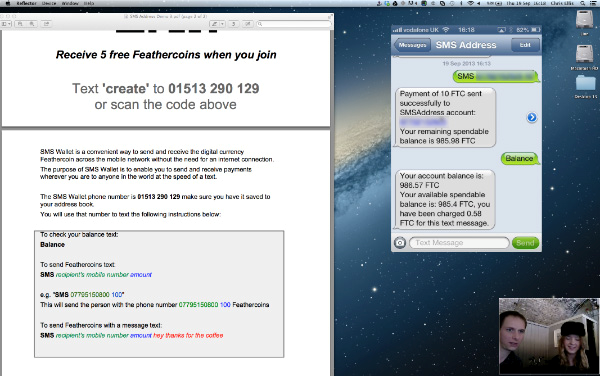Click the 'or scan the code above' text
The width and height of the screenshot is (600, 376).
click(166, 104)
